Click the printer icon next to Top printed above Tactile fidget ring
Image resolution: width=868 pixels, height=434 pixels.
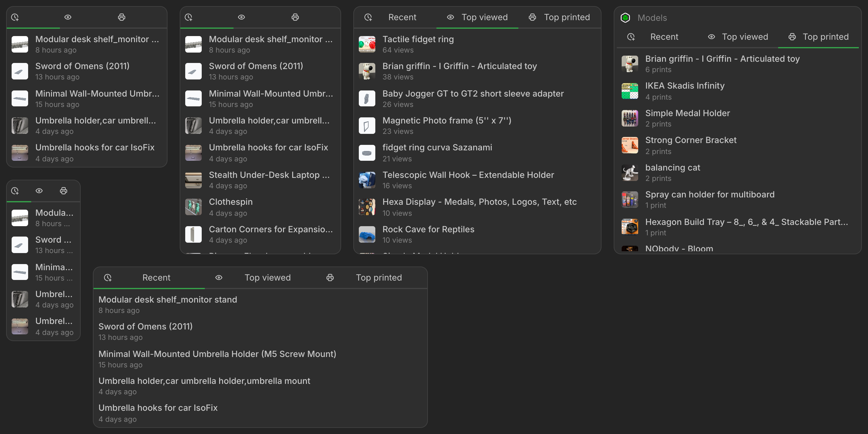[x=532, y=17]
